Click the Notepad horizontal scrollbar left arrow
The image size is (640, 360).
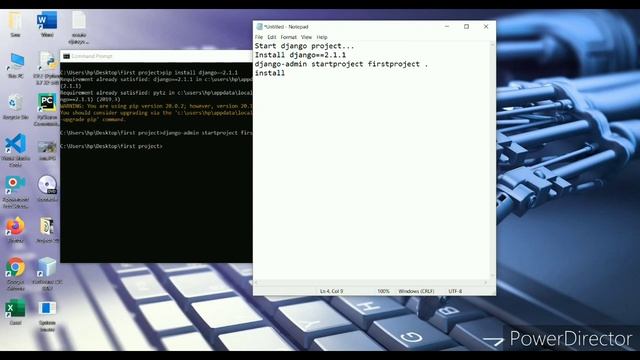[x=256, y=282]
